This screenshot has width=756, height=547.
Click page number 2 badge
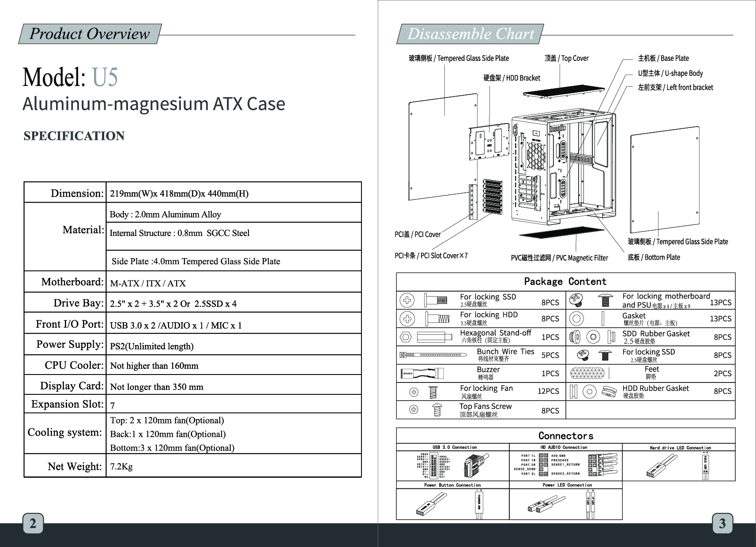point(33,523)
